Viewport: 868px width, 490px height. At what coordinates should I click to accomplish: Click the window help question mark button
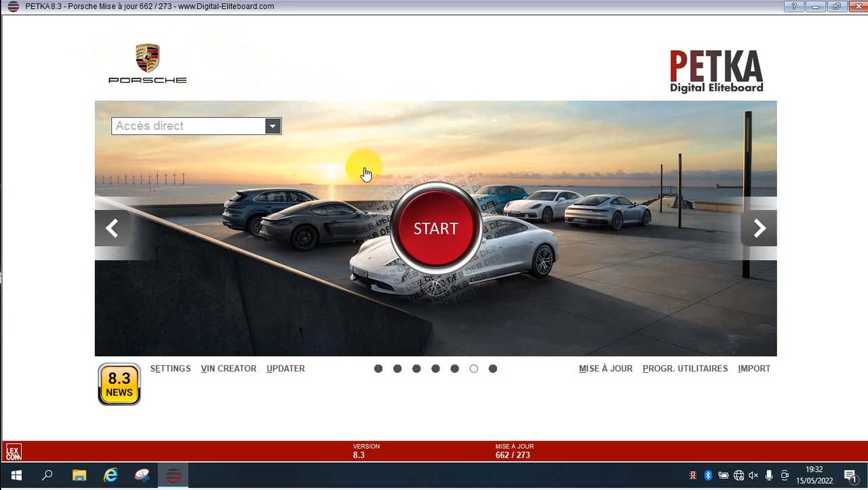pos(793,6)
